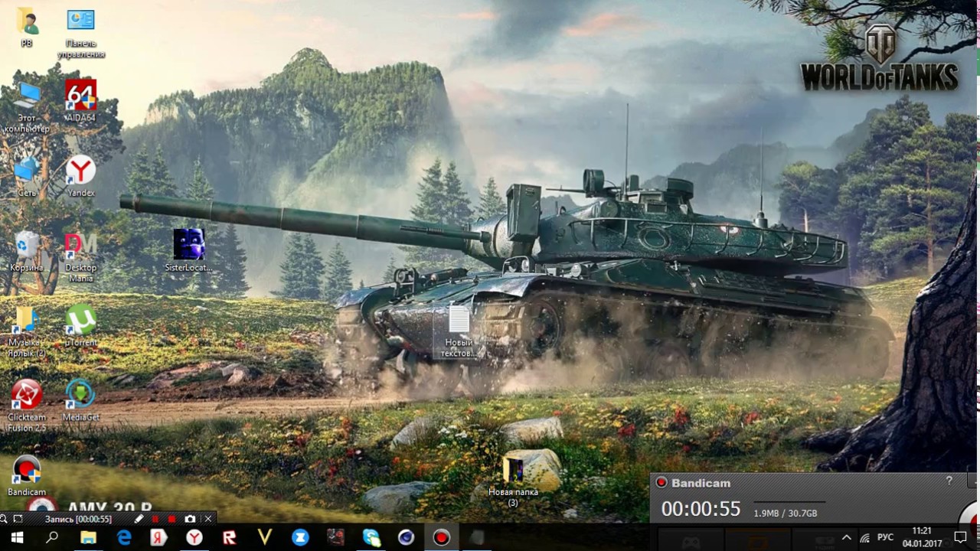Take screenshot with recording bar camera icon

pos(190,519)
